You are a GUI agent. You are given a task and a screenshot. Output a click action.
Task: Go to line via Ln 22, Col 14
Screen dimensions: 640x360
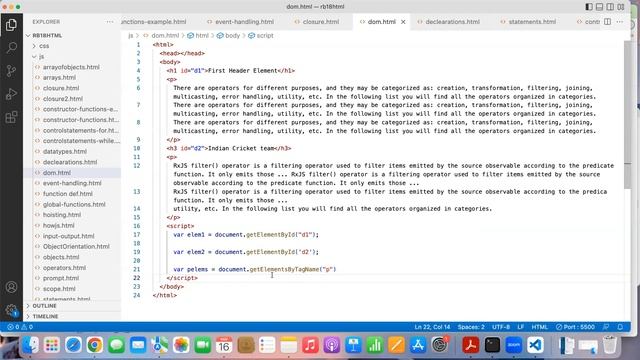click(432, 327)
